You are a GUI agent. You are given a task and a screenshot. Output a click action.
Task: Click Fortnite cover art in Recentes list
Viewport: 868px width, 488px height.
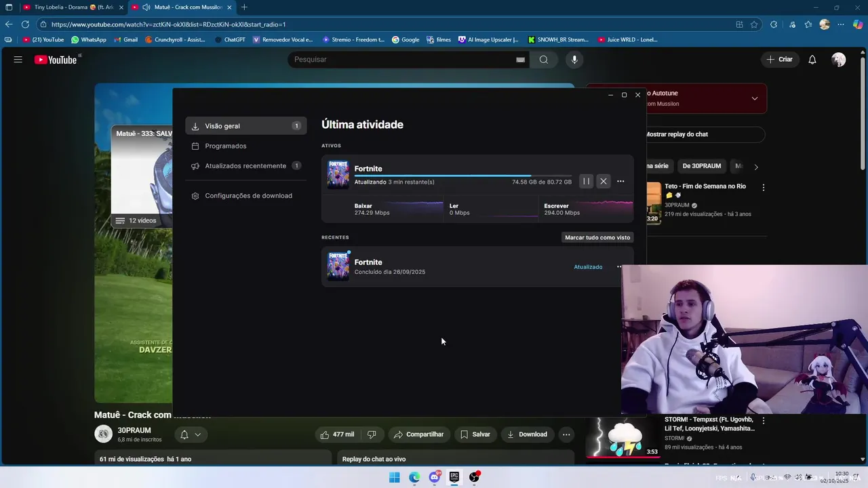(x=338, y=266)
